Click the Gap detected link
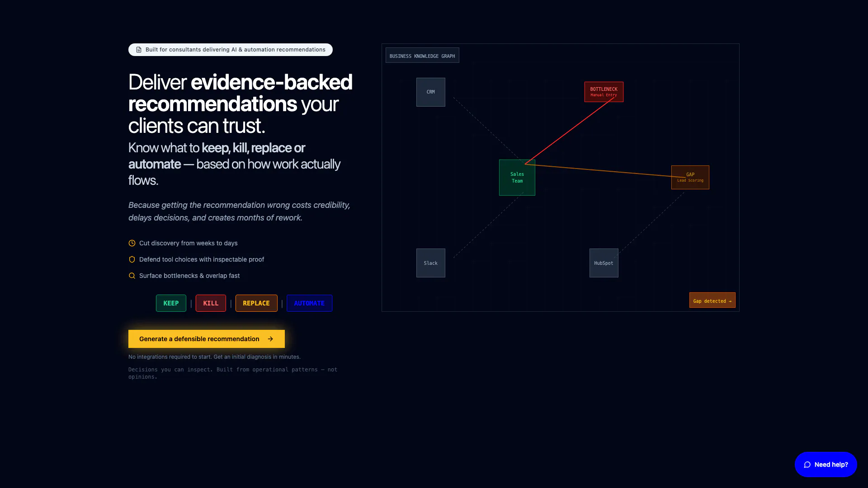This screenshot has width=868, height=488. pyautogui.click(x=712, y=300)
